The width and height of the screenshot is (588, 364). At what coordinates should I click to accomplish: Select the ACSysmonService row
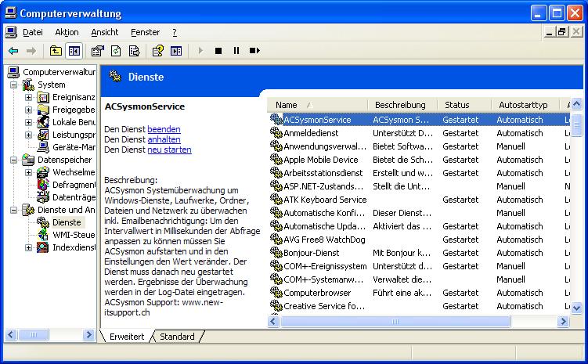pyautogui.click(x=420, y=120)
